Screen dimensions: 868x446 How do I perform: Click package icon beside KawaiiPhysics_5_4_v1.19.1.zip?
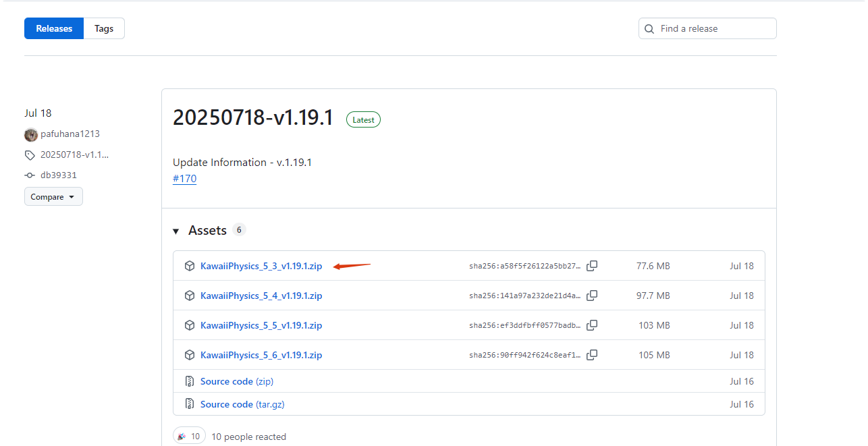pyautogui.click(x=190, y=296)
